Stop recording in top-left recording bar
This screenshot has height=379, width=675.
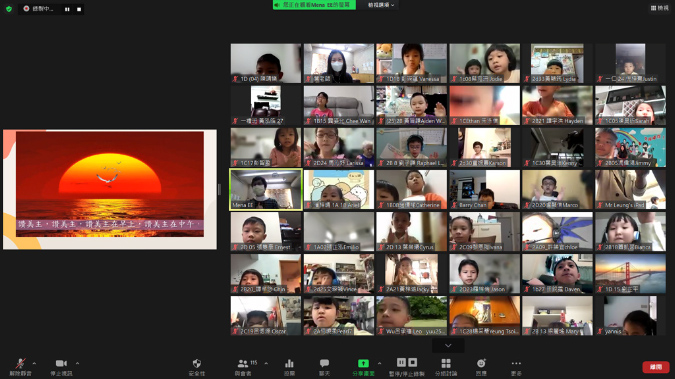point(79,9)
